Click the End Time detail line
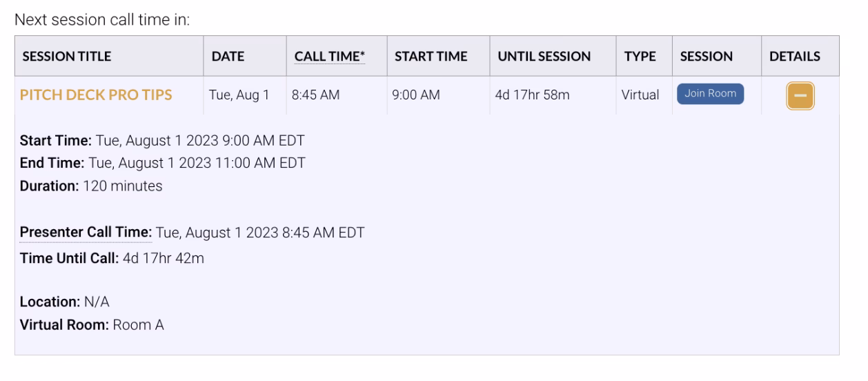The image size is (868, 381). (x=162, y=164)
